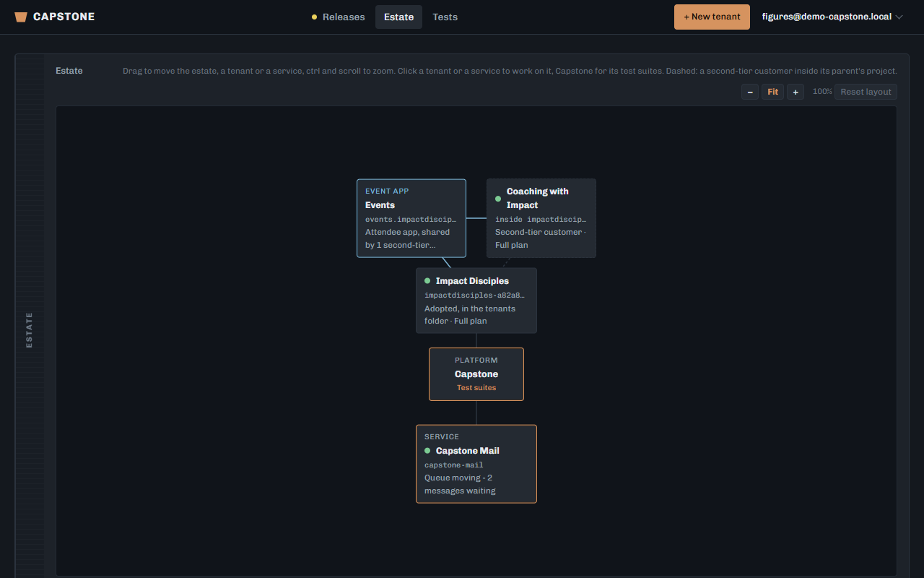
Task: Open the Impact Disciples tenant node
Action: 476,301
